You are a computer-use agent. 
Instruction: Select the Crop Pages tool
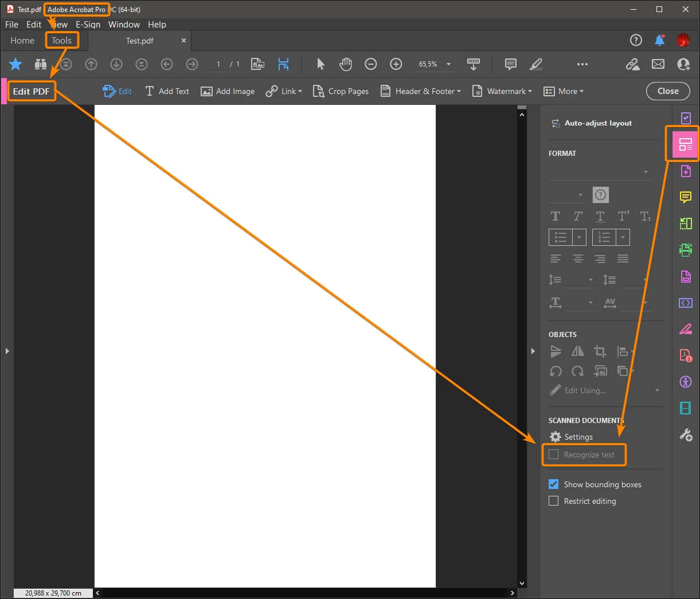coord(341,91)
